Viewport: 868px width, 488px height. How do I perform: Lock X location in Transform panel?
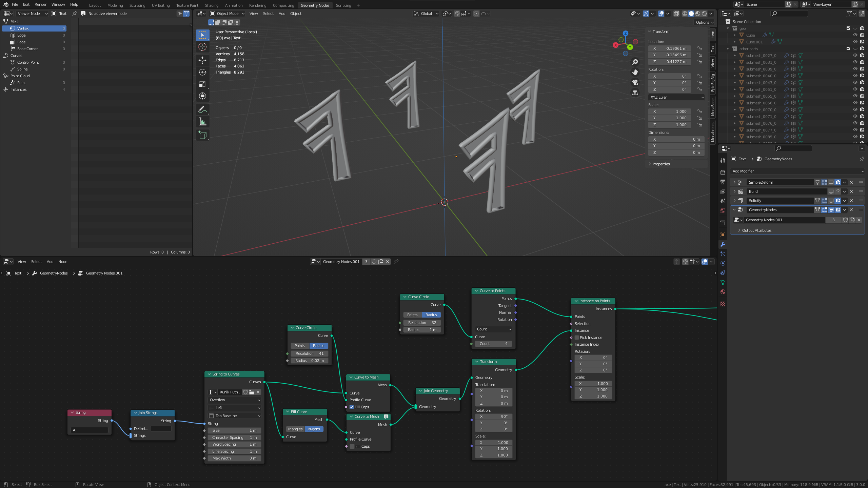point(699,48)
